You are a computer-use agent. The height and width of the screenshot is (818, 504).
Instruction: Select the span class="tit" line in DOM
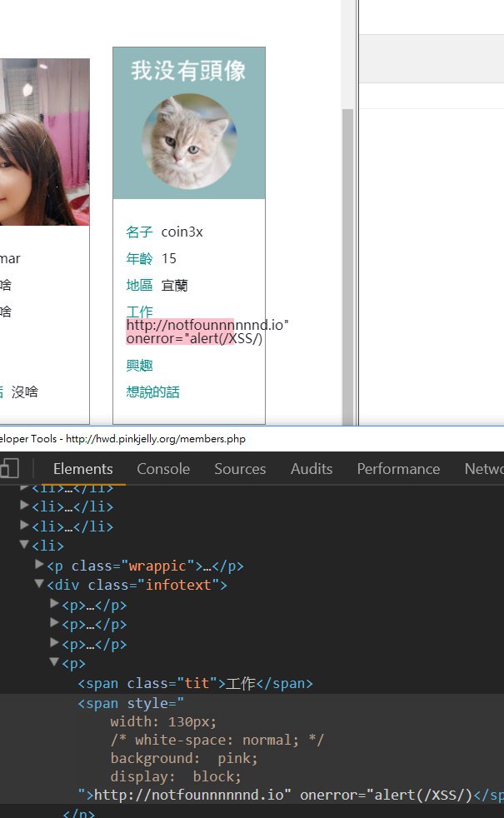(195, 684)
